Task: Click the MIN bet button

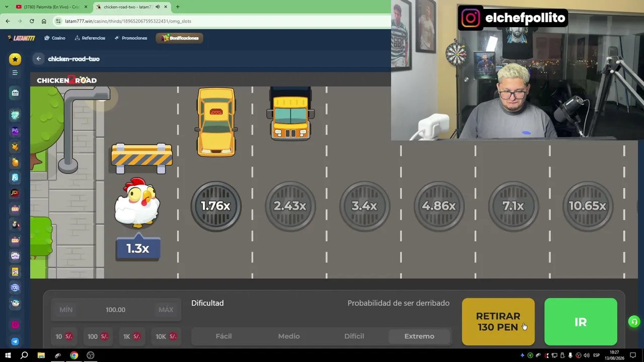Action: [x=66, y=310]
